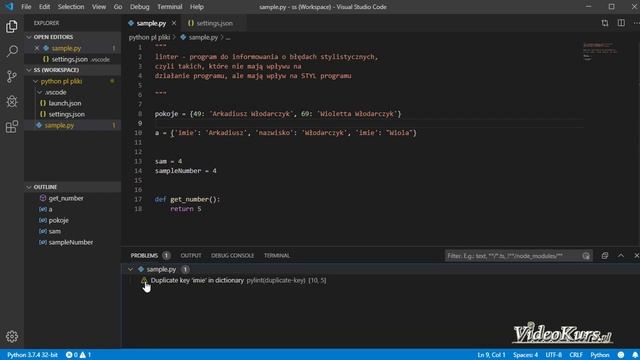The width and height of the screenshot is (640, 360).
Task: Select variable sampleNumber in Outline
Action: pos(71,242)
